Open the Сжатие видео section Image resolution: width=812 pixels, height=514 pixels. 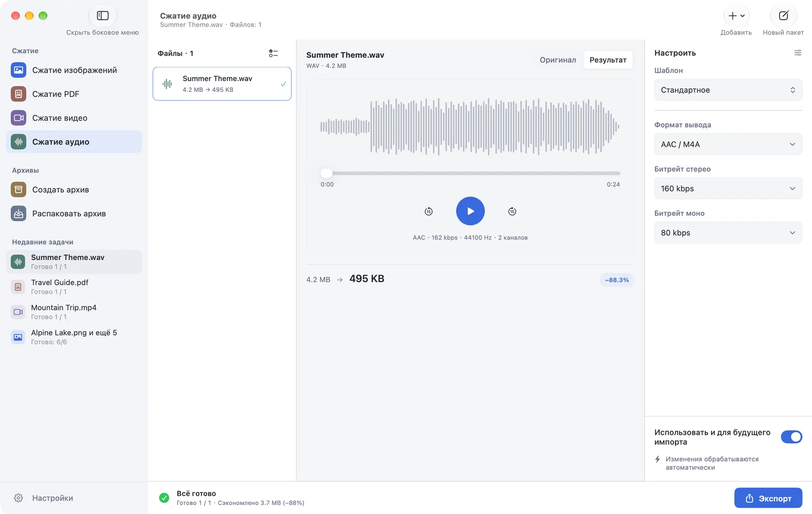(74, 118)
